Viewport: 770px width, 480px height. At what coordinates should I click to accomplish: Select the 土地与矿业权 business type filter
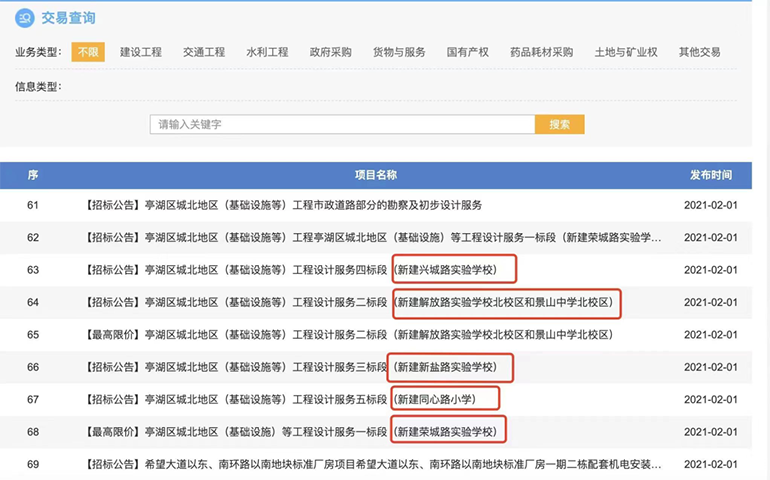point(626,52)
